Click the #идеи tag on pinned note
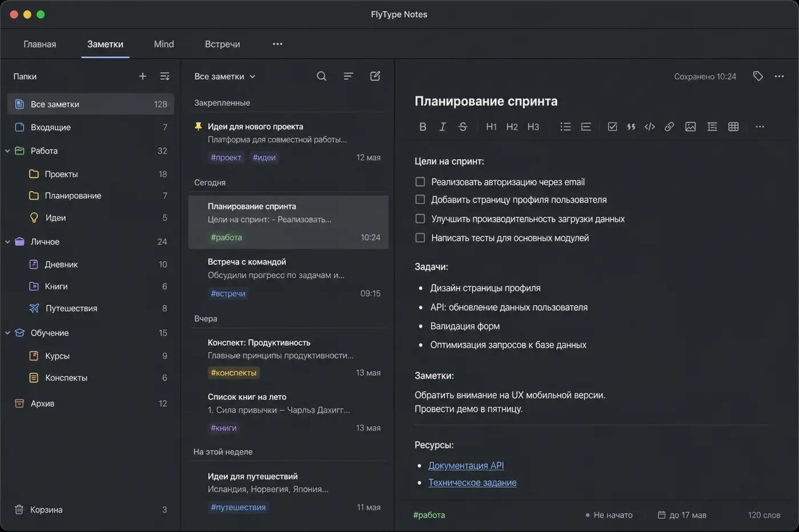 pyautogui.click(x=264, y=157)
